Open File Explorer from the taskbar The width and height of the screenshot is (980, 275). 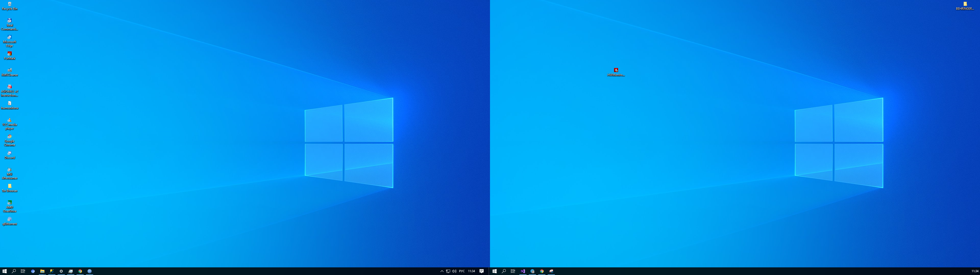coord(42,271)
